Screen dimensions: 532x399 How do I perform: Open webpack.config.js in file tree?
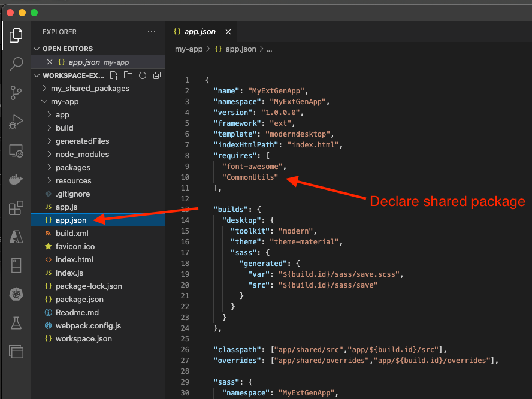pos(88,325)
